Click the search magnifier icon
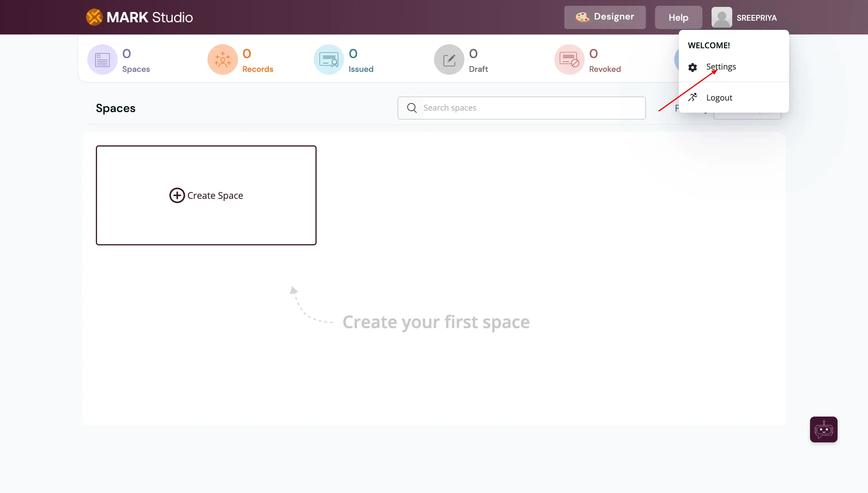The image size is (868, 493). [412, 108]
